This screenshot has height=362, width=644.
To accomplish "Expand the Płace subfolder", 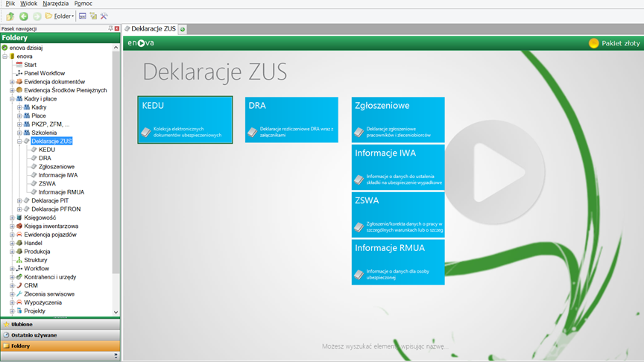I will click(x=19, y=115).
